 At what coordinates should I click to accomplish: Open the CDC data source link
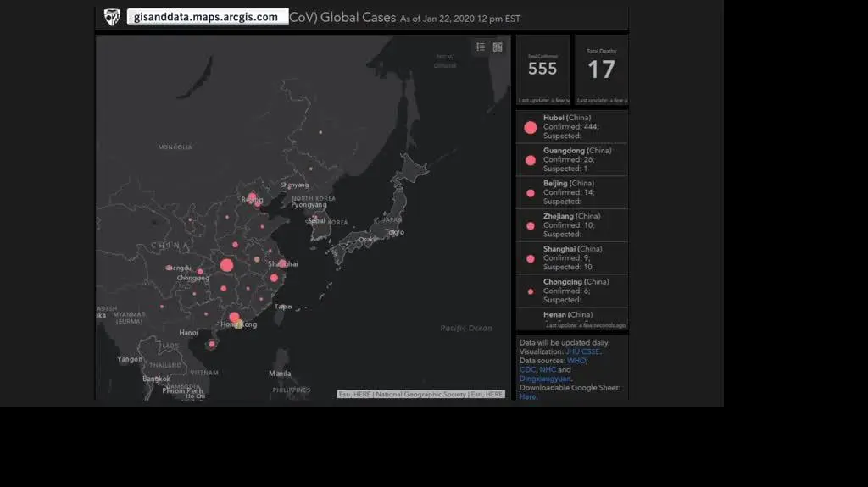coord(527,370)
